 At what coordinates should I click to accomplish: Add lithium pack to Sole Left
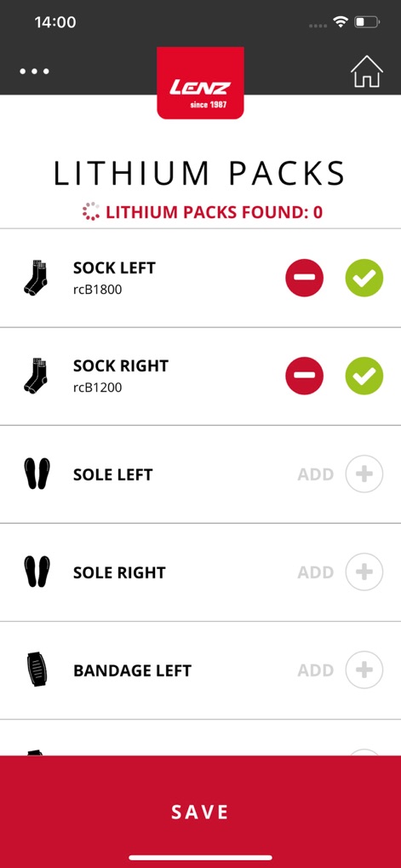pyautogui.click(x=364, y=474)
